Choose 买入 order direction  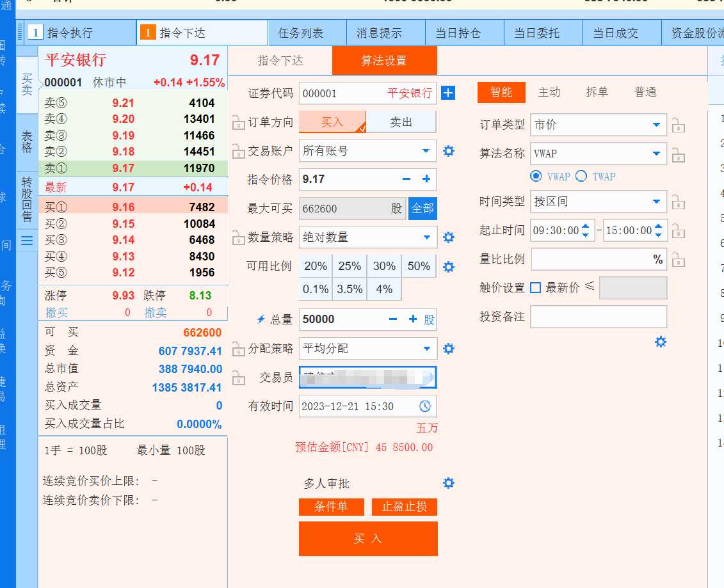click(332, 122)
